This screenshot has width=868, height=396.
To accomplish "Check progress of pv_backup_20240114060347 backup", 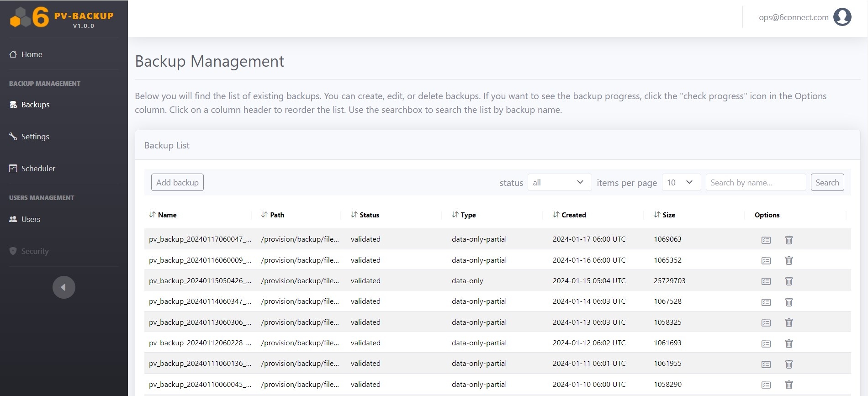I will pyautogui.click(x=766, y=302).
